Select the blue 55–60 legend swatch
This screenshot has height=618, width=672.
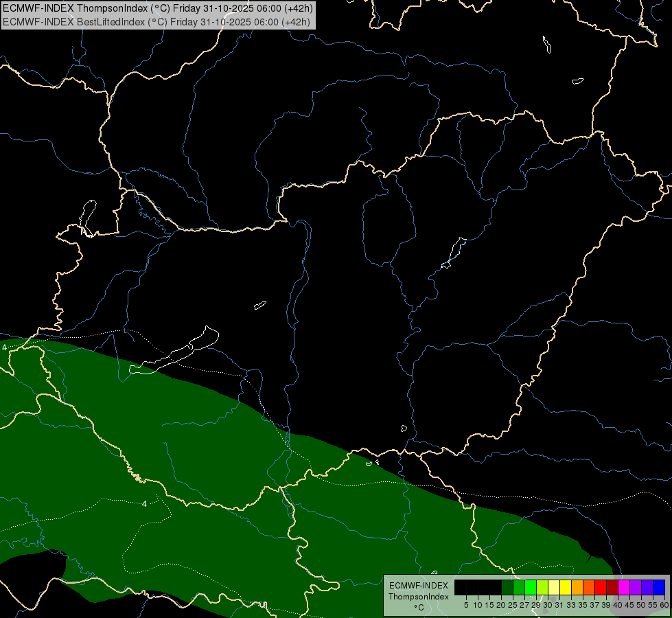[659, 587]
